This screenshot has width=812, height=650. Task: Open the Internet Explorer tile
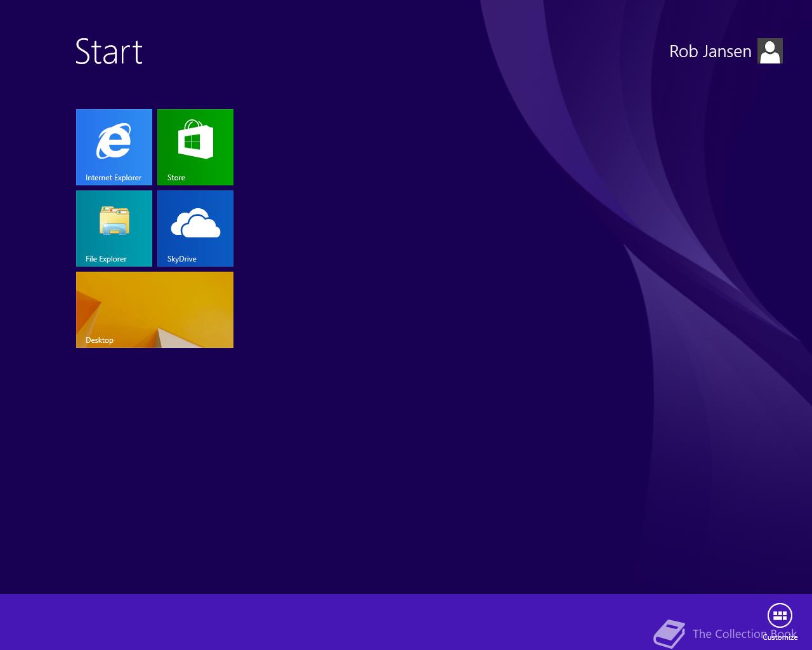[x=114, y=147]
